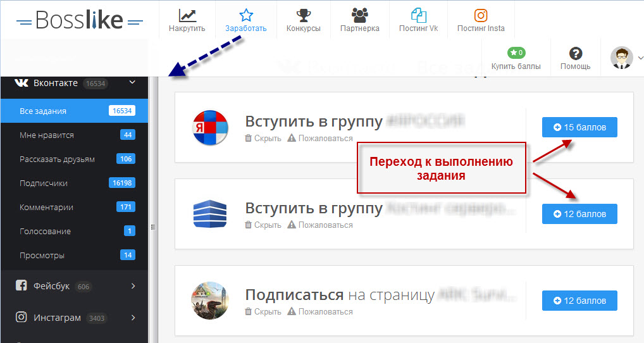Hide the first group task via Скрыть
This screenshot has width=644, height=343.
click(263, 139)
